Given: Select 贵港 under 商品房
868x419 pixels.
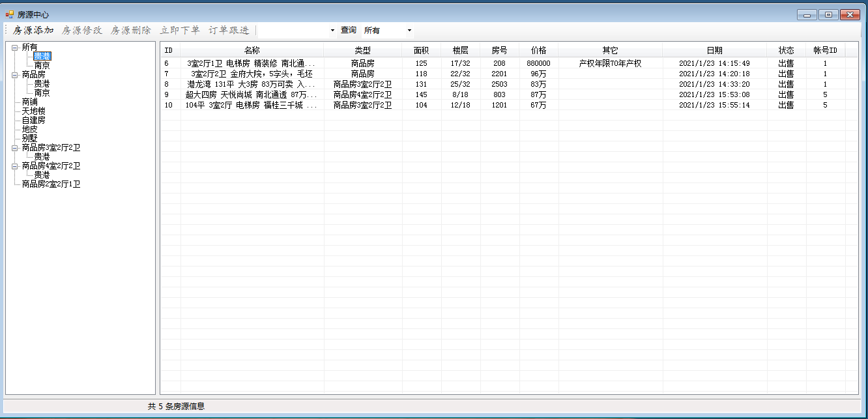Looking at the screenshot, I should [43, 83].
